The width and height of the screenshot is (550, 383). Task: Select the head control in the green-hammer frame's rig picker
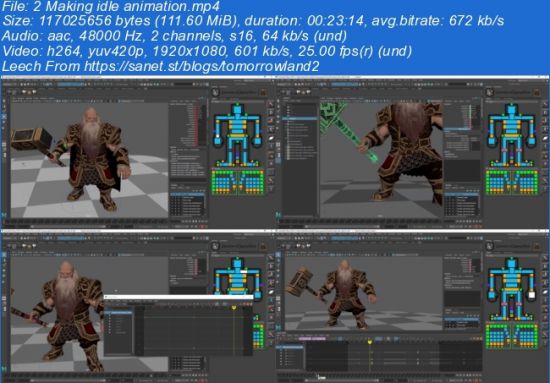click(511, 109)
